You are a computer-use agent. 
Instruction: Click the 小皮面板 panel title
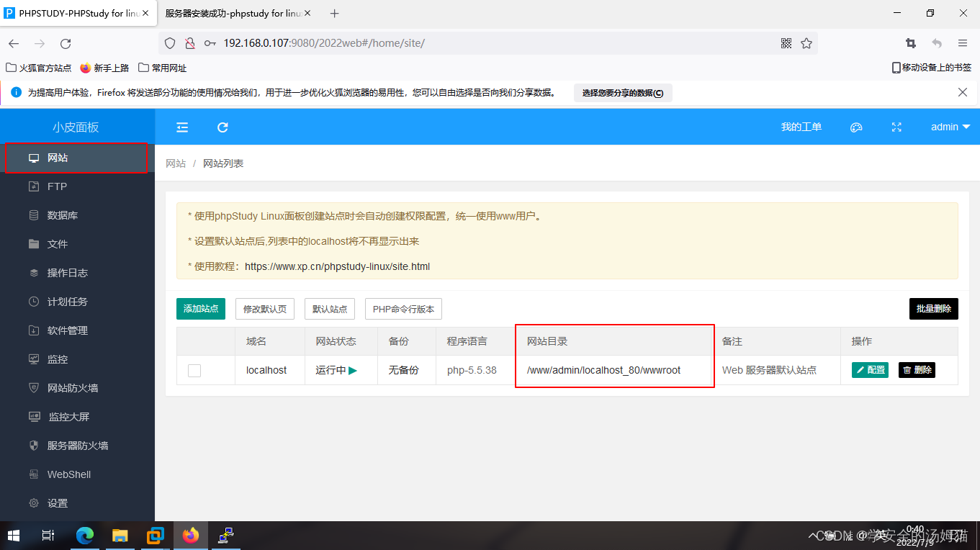click(76, 127)
